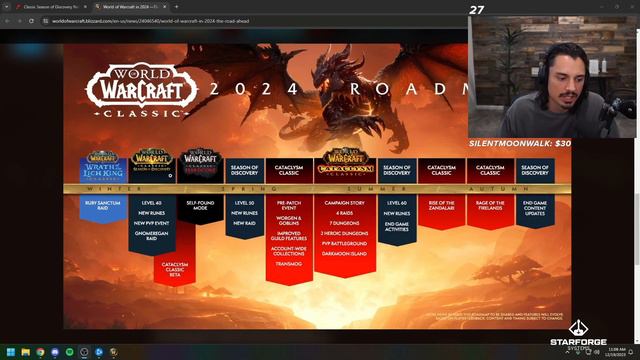Open the taskbar clock and date
This screenshot has height=360, width=640.
click(616, 352)
